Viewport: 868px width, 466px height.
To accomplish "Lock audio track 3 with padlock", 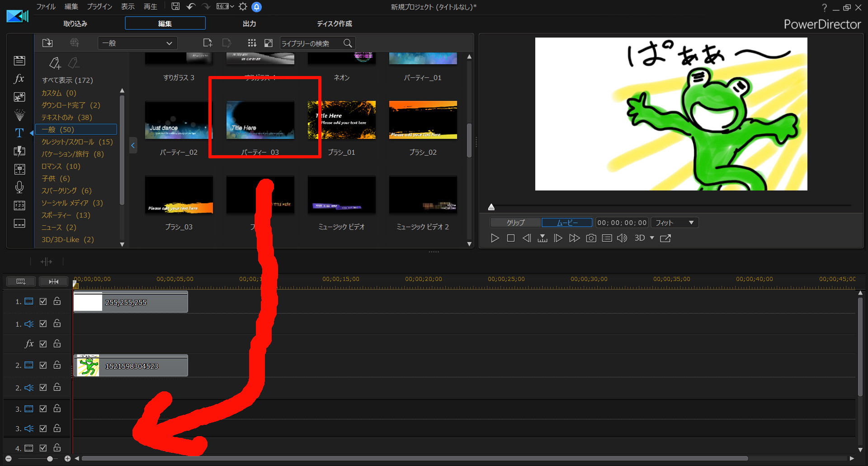I will [57, 428].
